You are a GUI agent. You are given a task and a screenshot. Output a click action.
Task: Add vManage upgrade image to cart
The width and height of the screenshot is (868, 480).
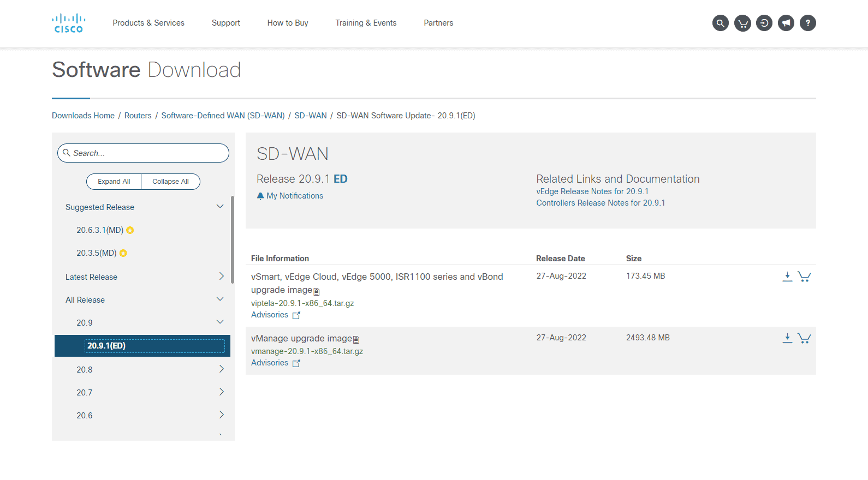[x=804, y=338]
